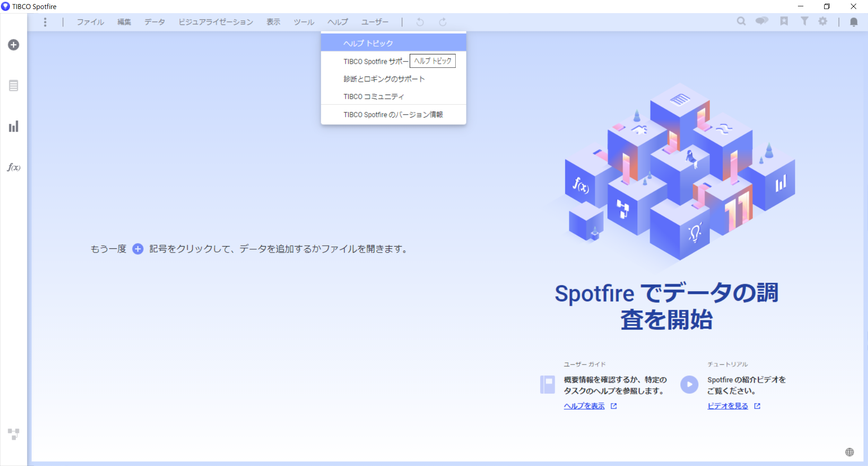Viewport: 868px width, 466px height.
Task: Open the search magnifier icon
Action: click(x=741, y=21)
